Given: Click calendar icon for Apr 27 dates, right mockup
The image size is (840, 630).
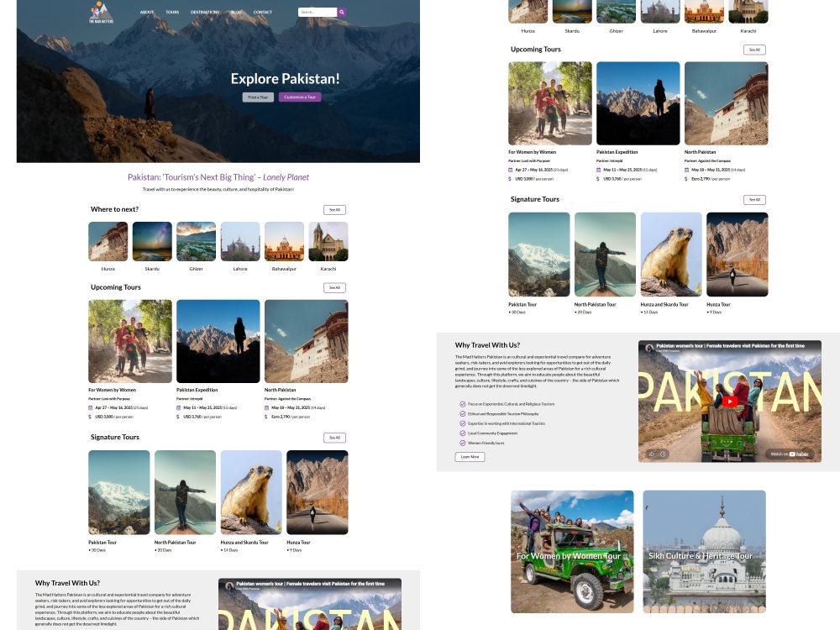Looking at the screenshot, I should [x=511, y=170].
